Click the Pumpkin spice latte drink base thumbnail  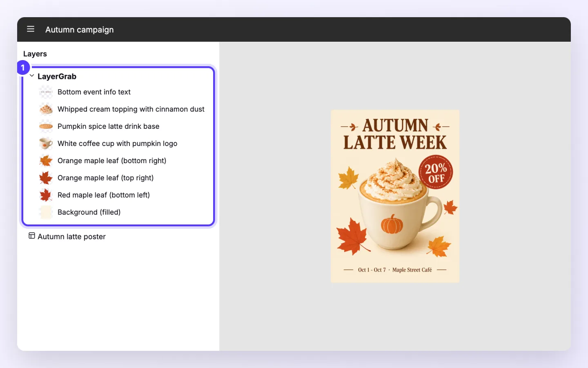(46, 126)
